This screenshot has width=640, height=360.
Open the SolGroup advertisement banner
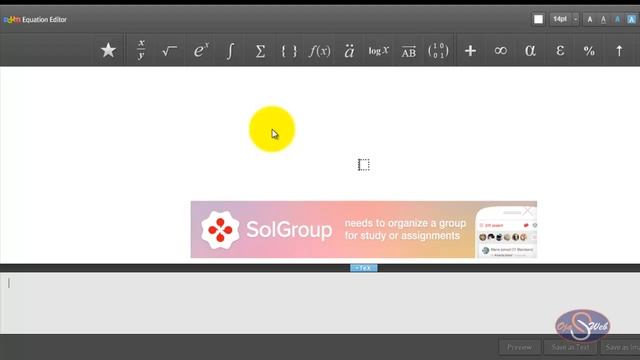point(364,229)
